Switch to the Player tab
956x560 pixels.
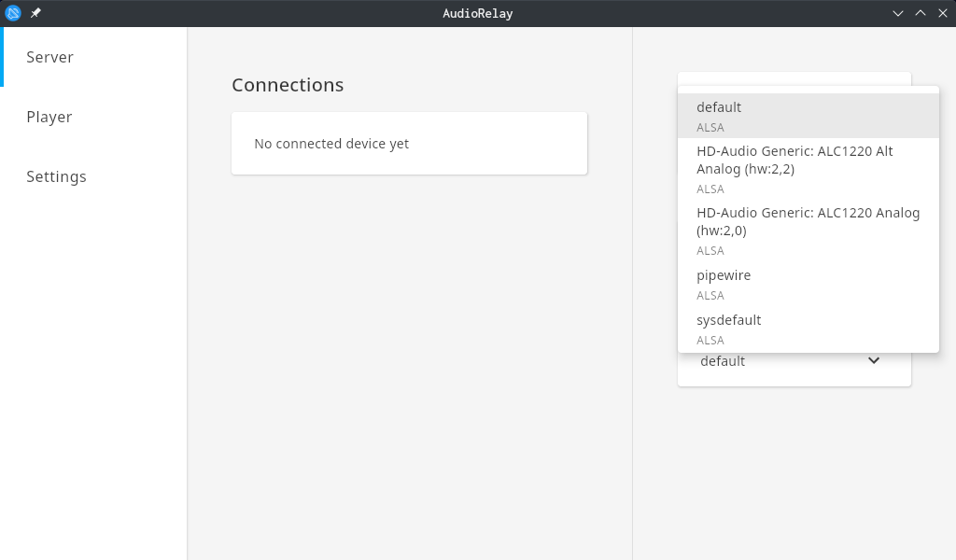click(x=49, y=117)
